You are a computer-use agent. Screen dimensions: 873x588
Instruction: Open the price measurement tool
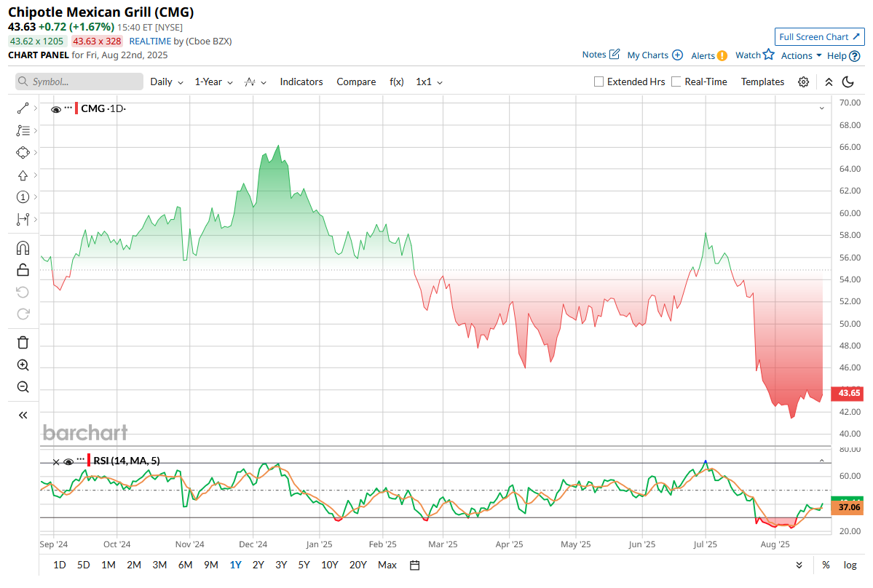[23, 219]
